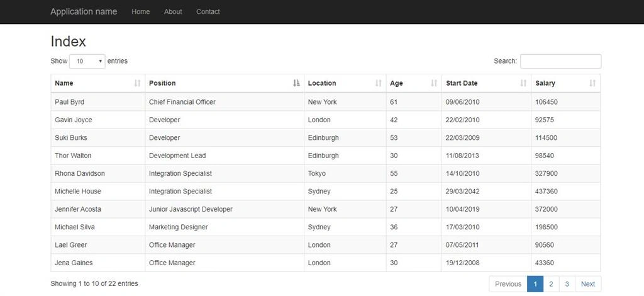
Task: Open the Contact navigation link
Action: coord(208,12)
